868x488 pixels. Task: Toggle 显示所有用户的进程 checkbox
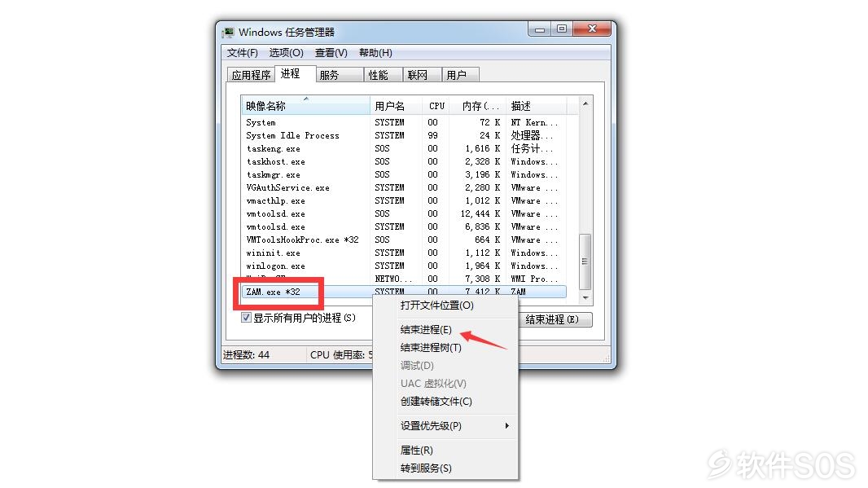click(x=247, y=318)
